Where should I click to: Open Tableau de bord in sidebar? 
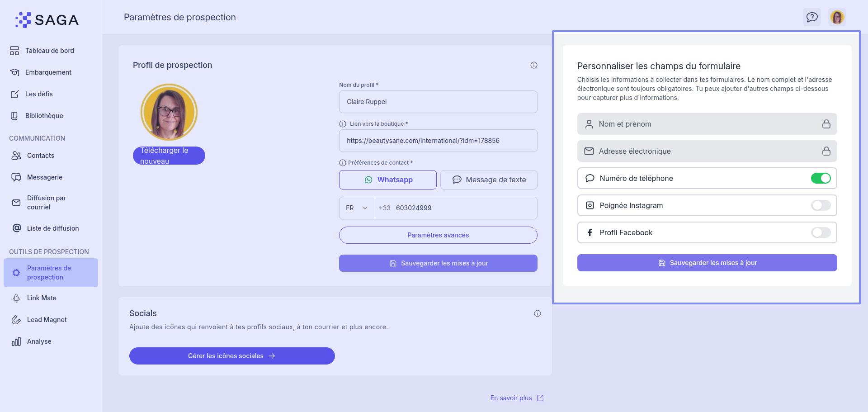click(x=50, y=51)
